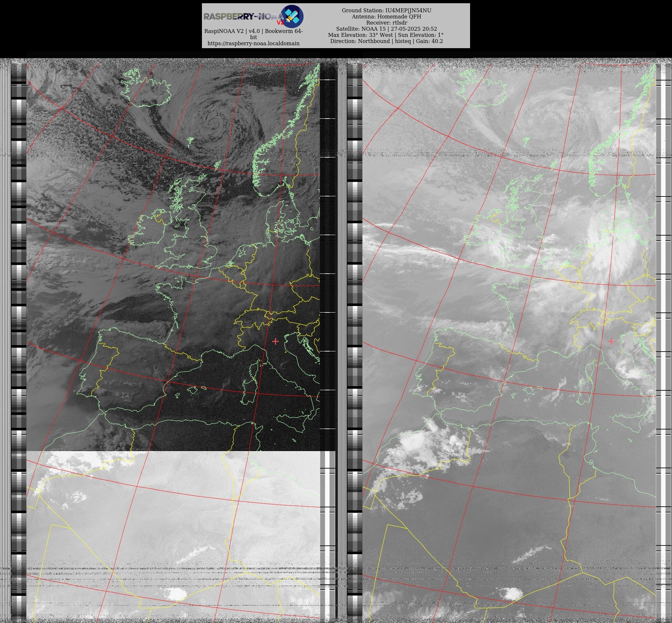Click the Raspberry-NOAA V2 logo
The width and height of the screenshot is (672, 623).
click(x=253, y=16)
